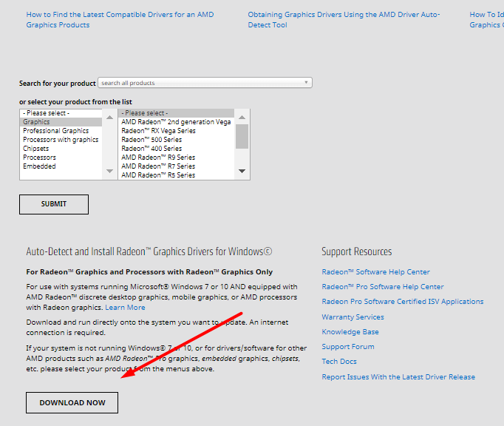Select 'Processors' category
504x426 pixels.
[x=61, y=158]
